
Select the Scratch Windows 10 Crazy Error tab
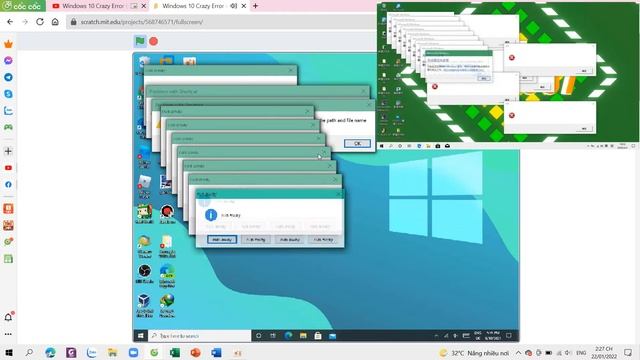click(193, 6)
